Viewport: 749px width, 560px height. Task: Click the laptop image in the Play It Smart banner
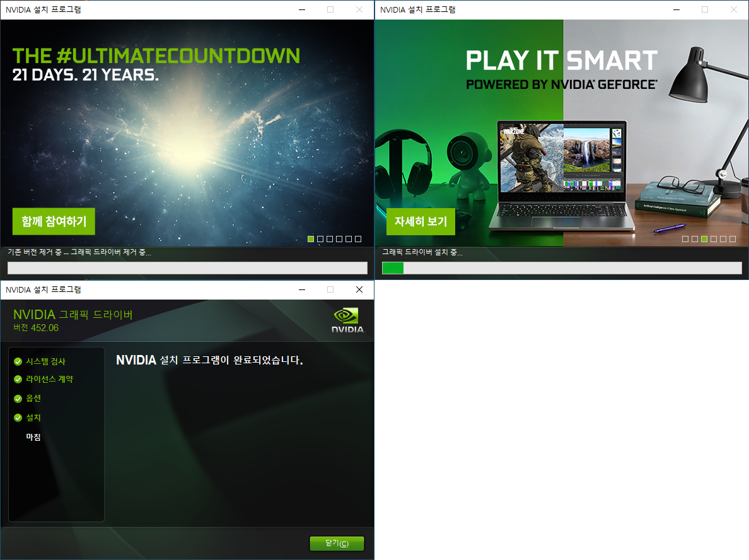point(562,177)
